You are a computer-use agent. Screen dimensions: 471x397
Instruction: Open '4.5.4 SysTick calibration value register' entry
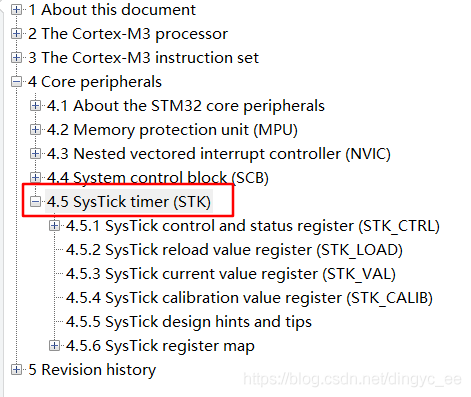click(249, 298)
